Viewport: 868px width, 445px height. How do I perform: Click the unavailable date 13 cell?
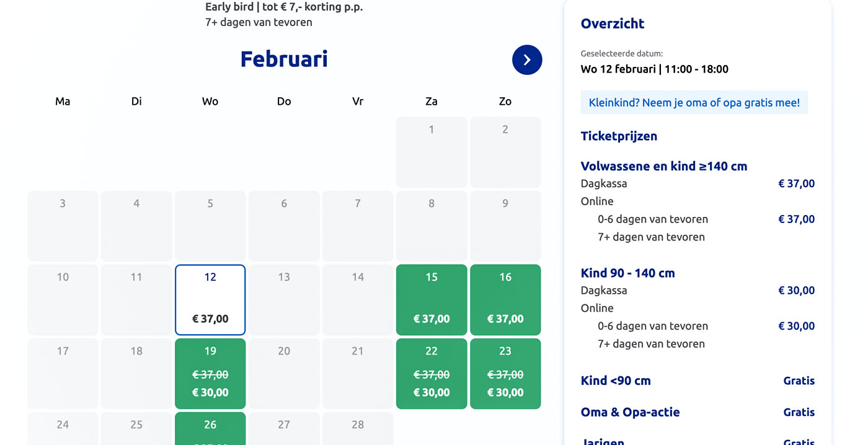click(284, 300)
